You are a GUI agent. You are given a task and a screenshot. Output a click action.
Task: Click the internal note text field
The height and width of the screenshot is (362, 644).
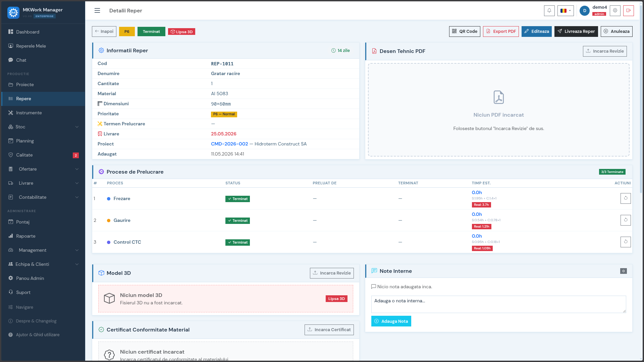[x=498, y=304]
